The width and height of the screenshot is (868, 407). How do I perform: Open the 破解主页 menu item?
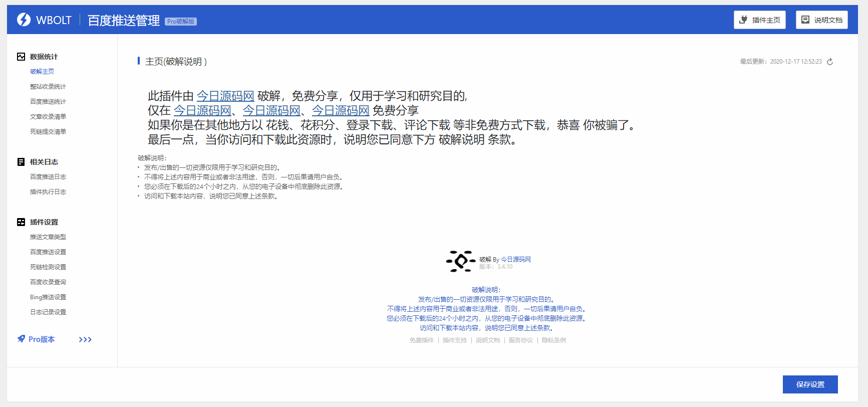coord(42,72)
